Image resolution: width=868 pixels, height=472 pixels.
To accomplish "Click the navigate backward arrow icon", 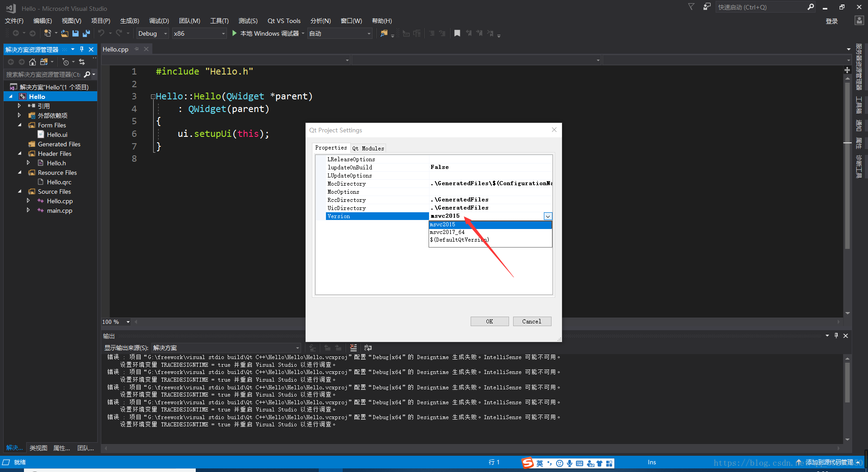I will tap(16, 33).
